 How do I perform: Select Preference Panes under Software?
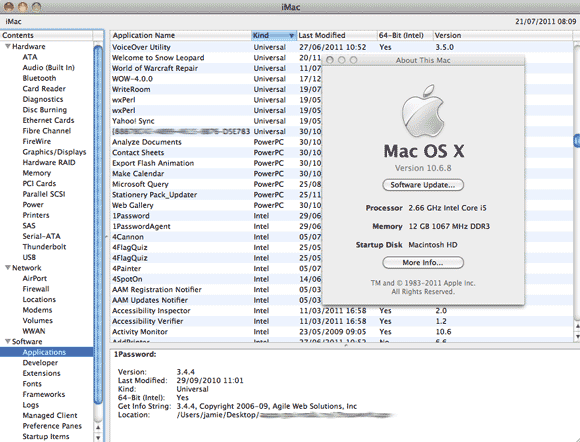[x=52, y=426]
